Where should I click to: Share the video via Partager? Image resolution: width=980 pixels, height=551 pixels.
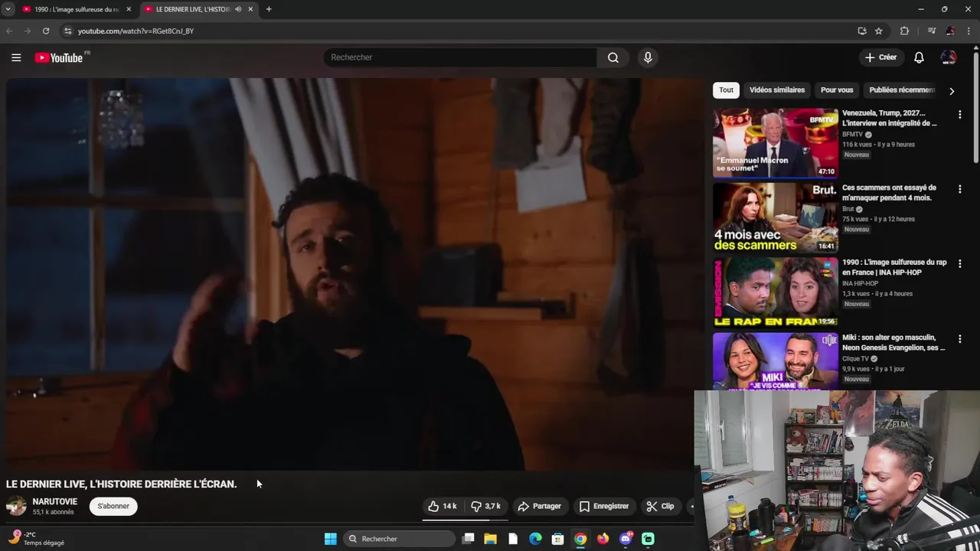[539, 506]
